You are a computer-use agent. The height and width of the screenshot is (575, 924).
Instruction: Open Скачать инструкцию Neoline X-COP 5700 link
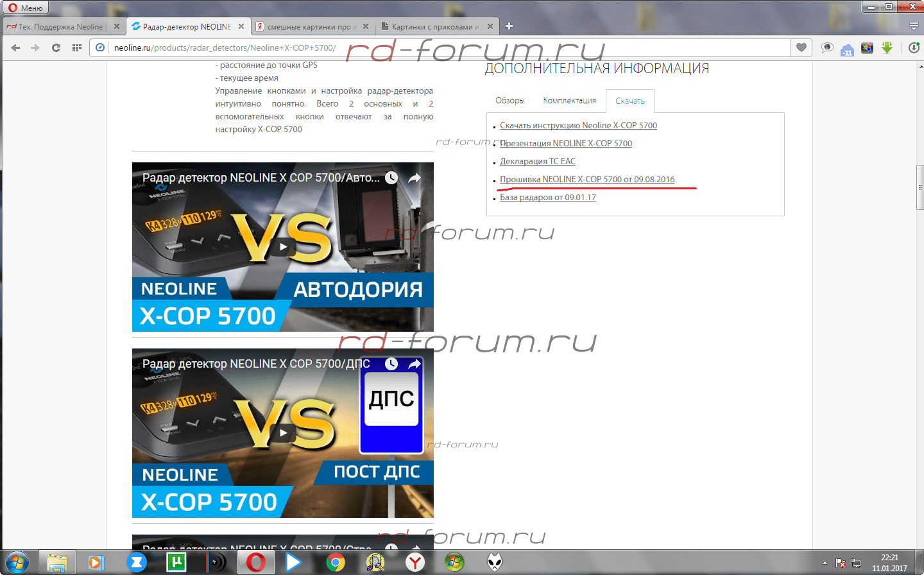point(578,126)
